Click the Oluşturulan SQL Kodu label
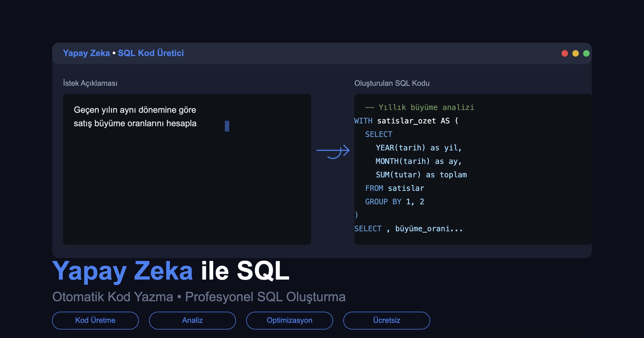 coord(392,83)
